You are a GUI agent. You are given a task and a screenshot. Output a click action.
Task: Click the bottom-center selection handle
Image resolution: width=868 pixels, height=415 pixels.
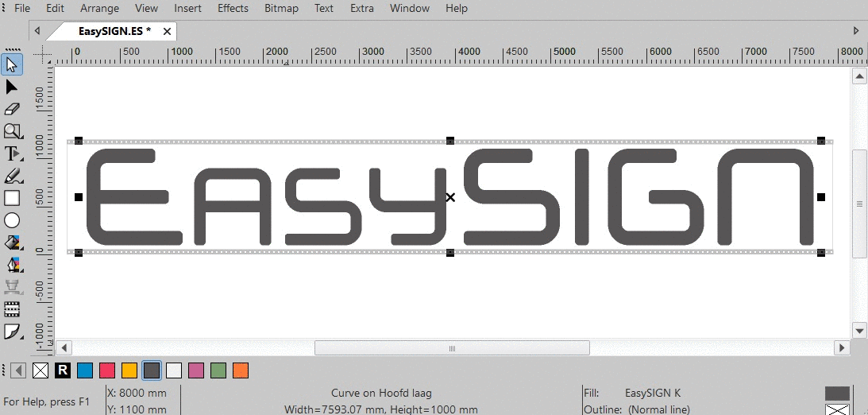(450, 253)
